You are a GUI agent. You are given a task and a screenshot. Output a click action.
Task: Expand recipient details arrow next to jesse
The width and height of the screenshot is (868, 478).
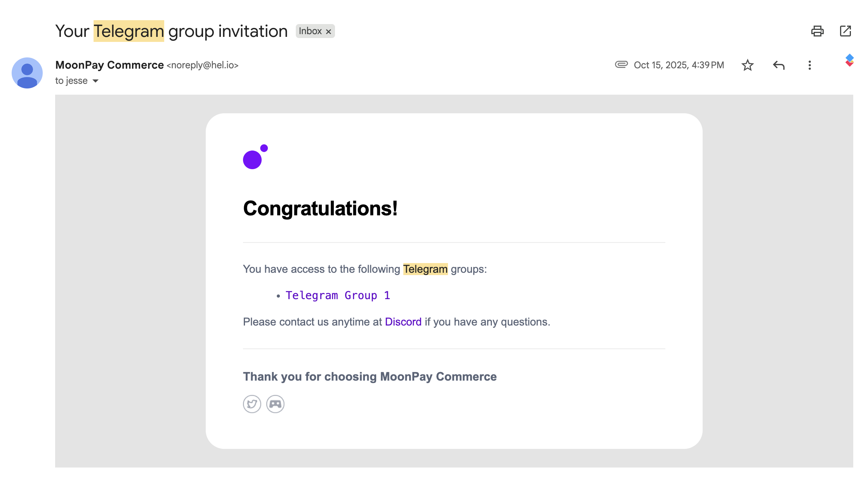[x=95, y=81]
